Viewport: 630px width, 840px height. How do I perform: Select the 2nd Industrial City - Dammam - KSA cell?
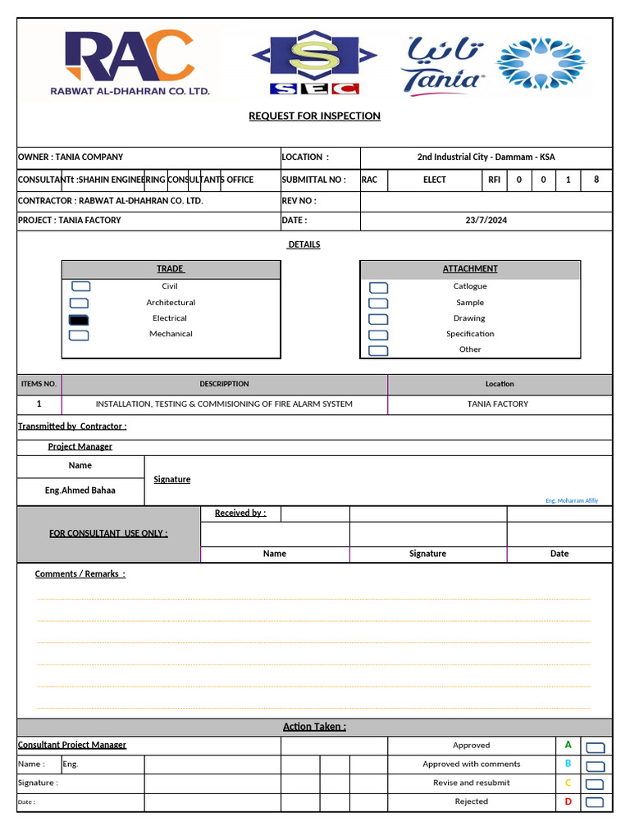486,157
